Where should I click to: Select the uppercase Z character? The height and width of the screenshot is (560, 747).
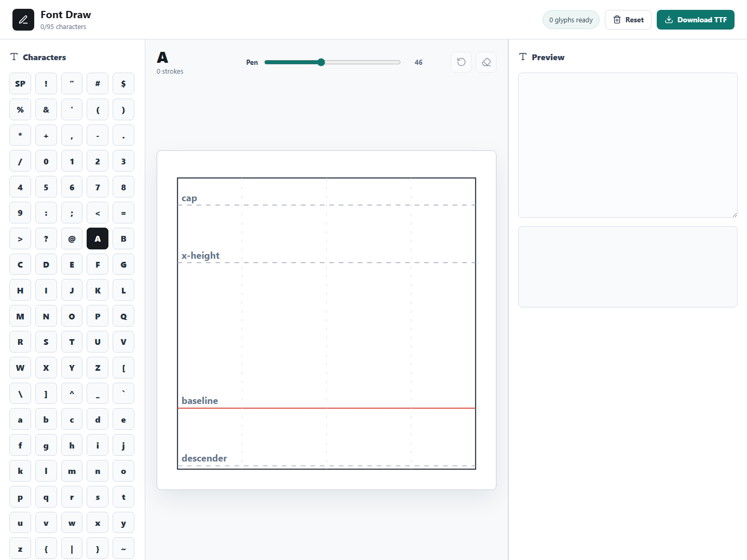click(98, 368)
